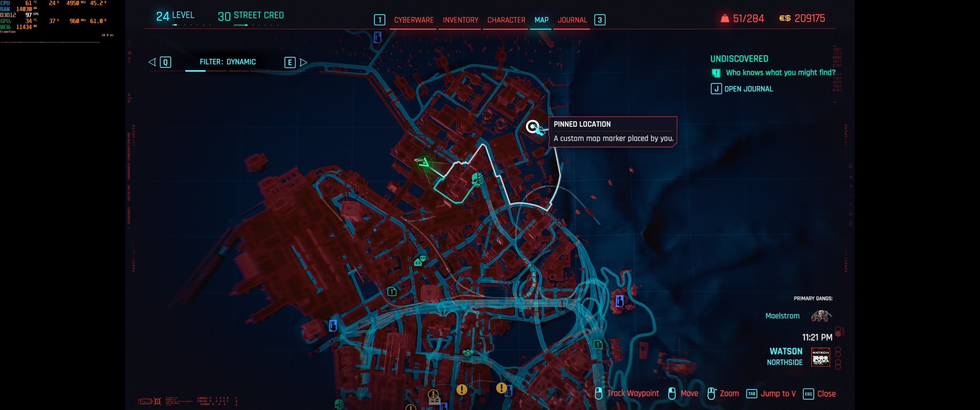Click the NORTHSIDE sub-district label
Image resolution: width=980 pixels, height=410 pixels.
(785, 362)
